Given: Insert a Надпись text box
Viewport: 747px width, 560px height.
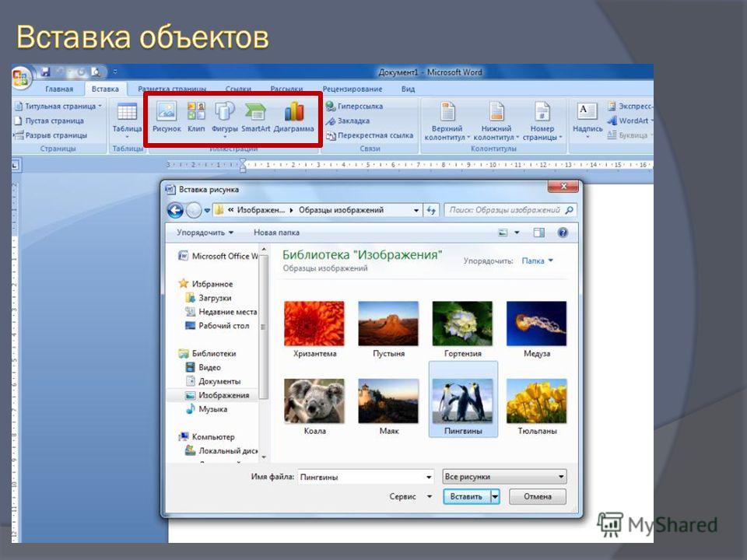Looking at the screenshot, I should (587, 120).
